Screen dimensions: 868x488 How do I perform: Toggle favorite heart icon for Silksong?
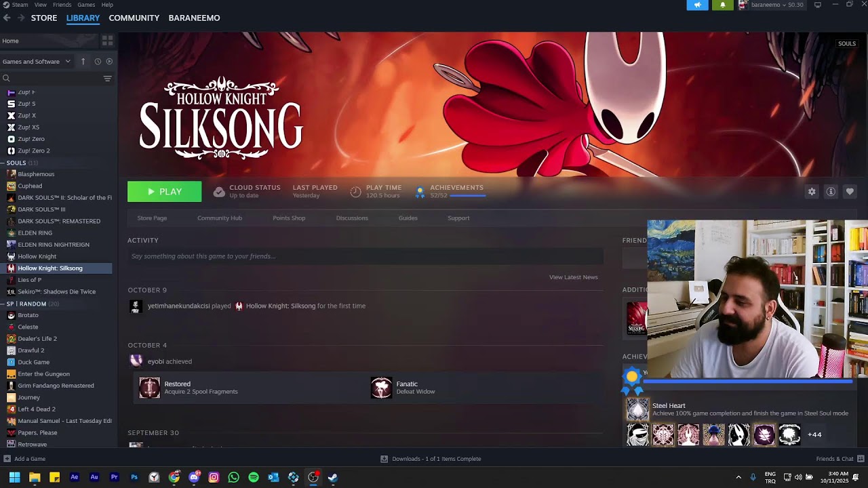tap(850, 192)
